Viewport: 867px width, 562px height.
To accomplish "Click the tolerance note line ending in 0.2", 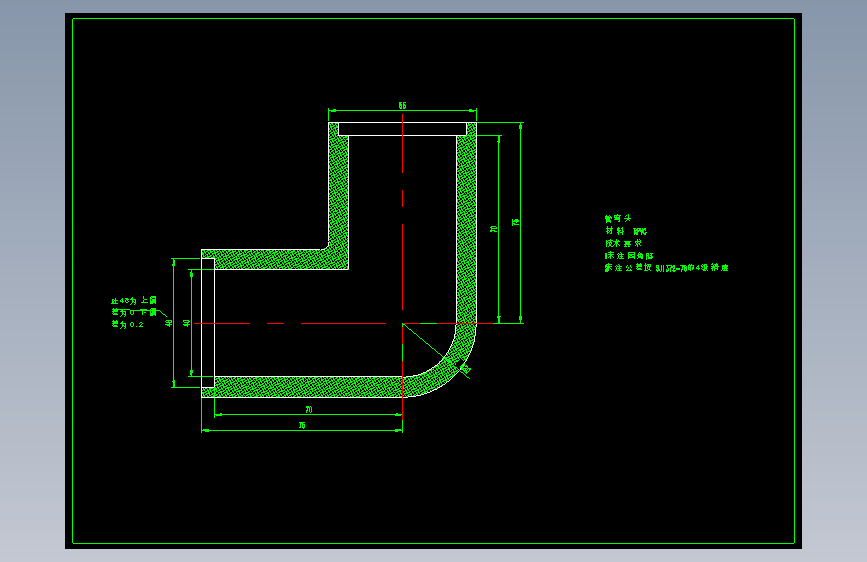I will [128, 325].
